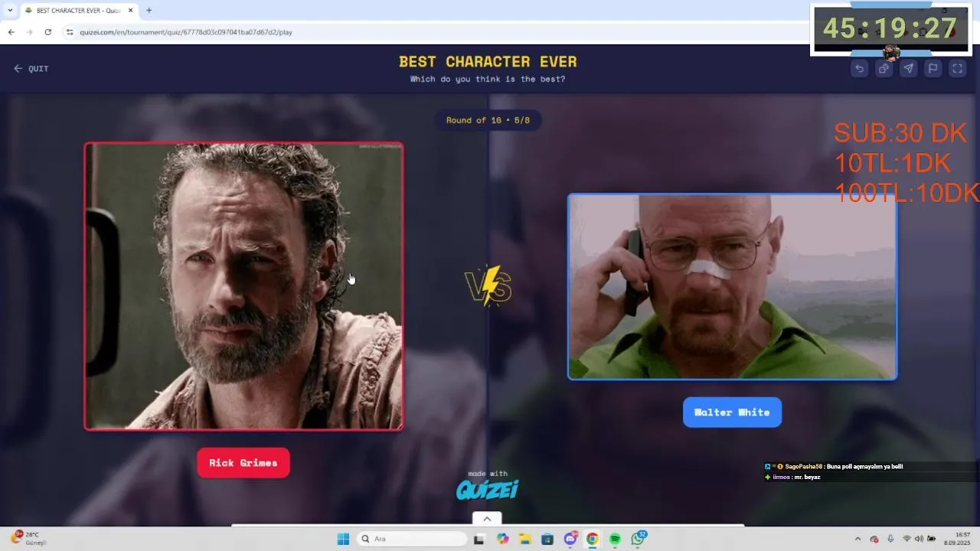Pick the Rick Grimes picture
The image size is (980, 551).
(x=243, y=286)
